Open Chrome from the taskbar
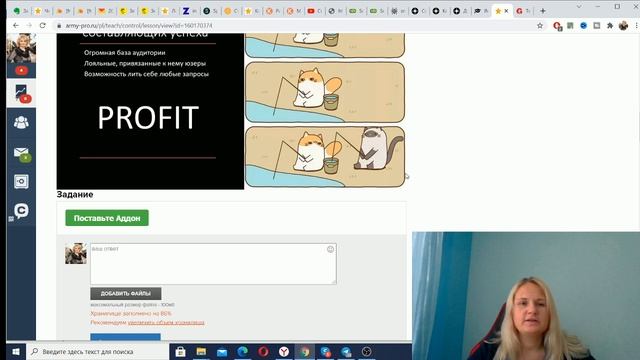 [305, 351]
